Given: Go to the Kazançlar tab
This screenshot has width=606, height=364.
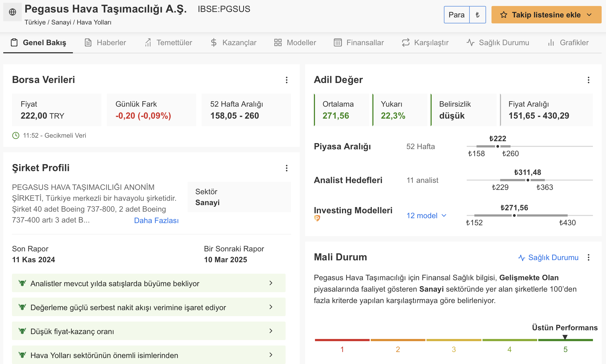Looking at the screenshot, I should [x=234, y=42].
